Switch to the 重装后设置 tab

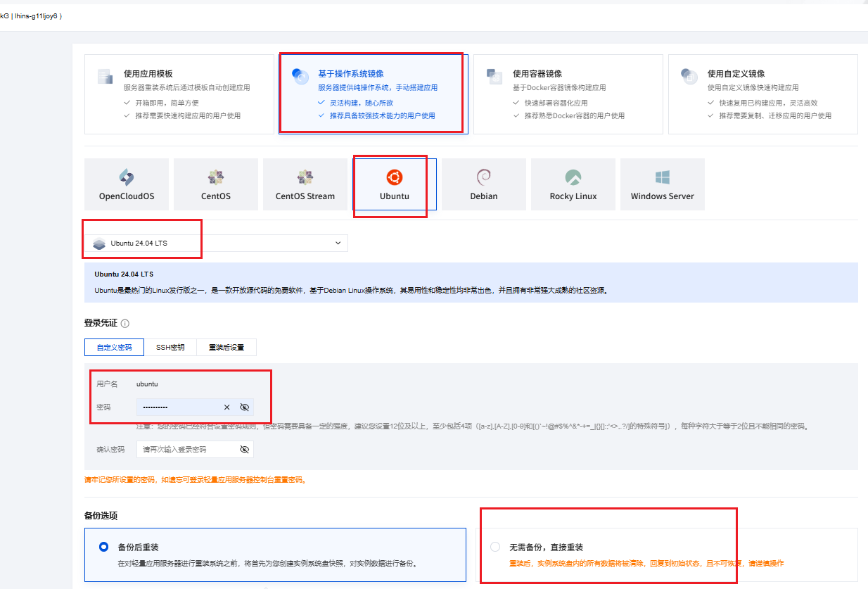(x=226, y=347)
